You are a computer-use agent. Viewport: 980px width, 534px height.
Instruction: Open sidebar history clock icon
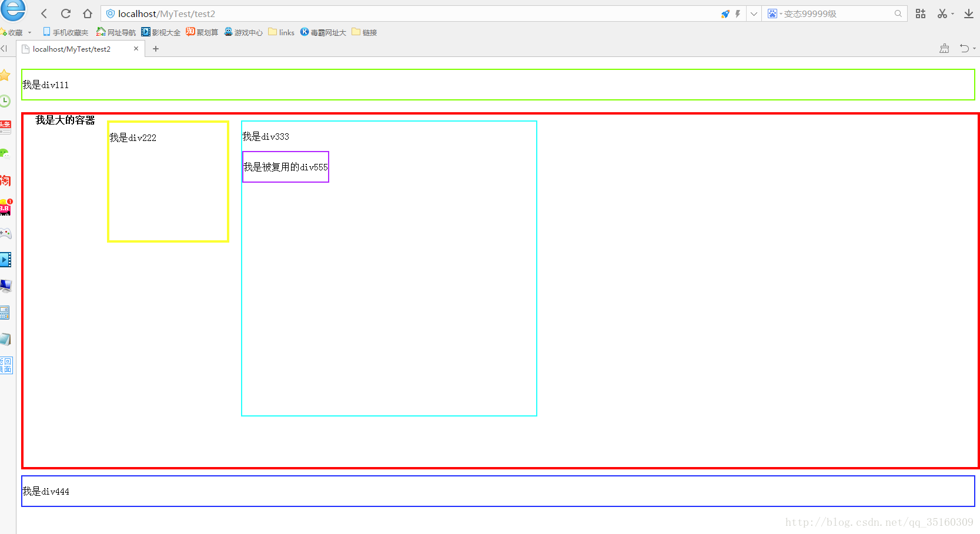click(x=5, y=101)
